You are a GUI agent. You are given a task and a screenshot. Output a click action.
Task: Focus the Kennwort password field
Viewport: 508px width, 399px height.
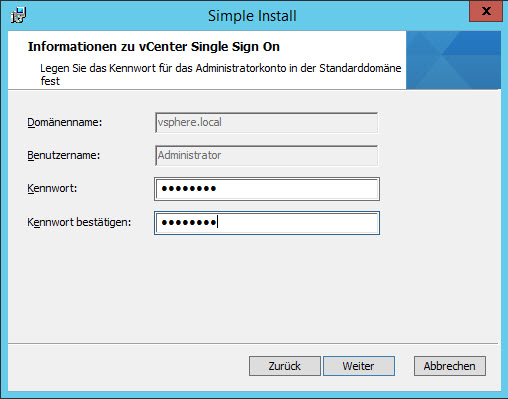click(x=267, y=189)
